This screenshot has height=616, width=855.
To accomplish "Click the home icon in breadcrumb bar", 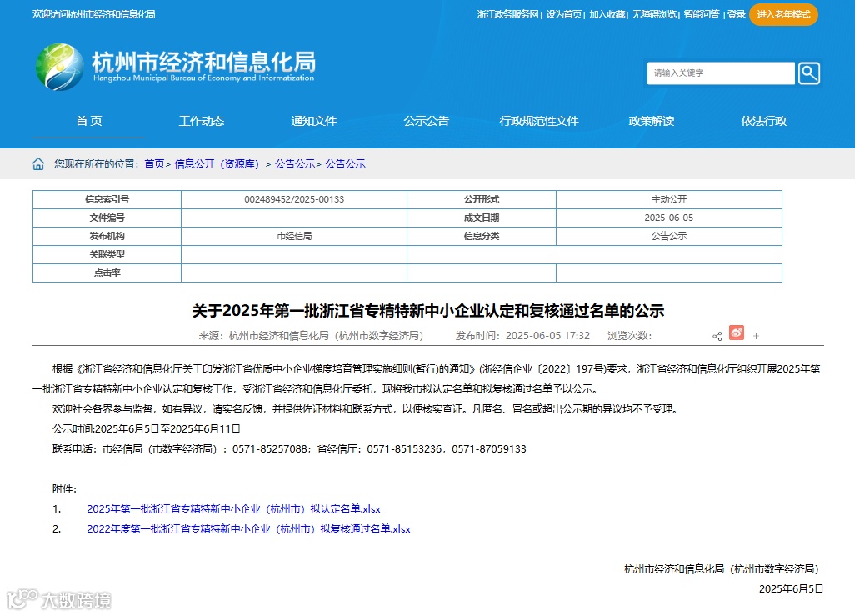I will click(x=38, y=163).
